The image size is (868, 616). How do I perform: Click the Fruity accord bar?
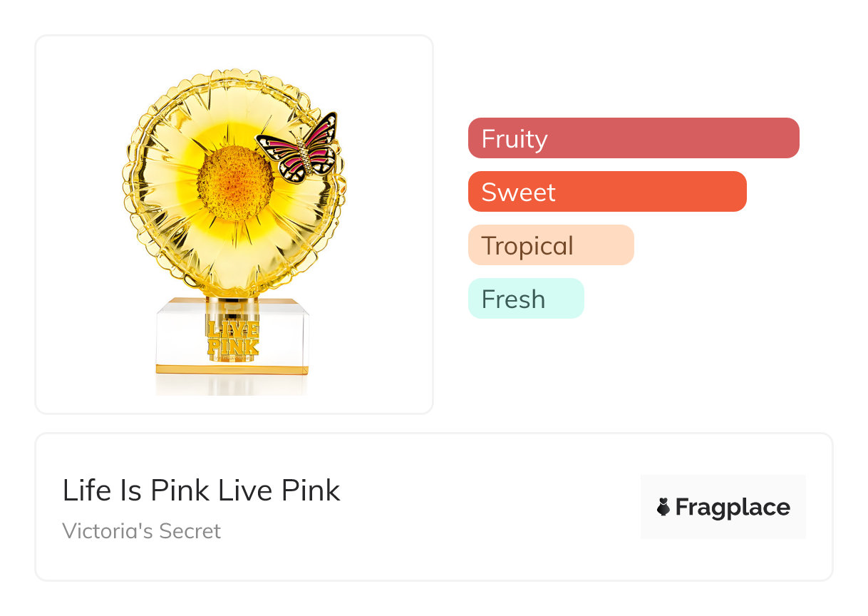tap(633, 138)
